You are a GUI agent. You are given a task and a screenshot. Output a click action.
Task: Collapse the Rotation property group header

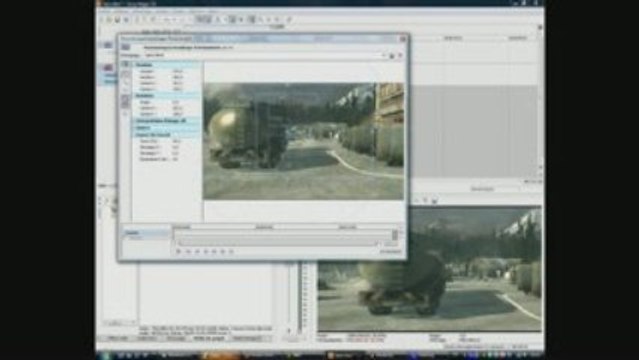166,95
